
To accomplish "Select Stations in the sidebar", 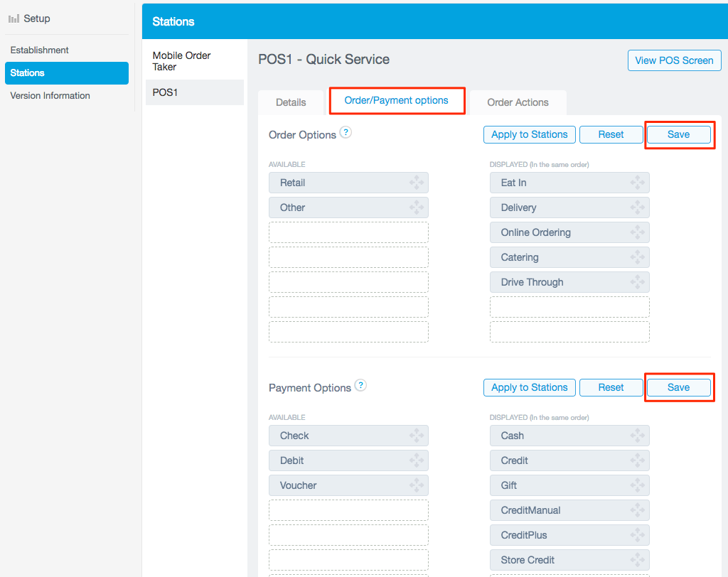I will [x=67, y=73].
